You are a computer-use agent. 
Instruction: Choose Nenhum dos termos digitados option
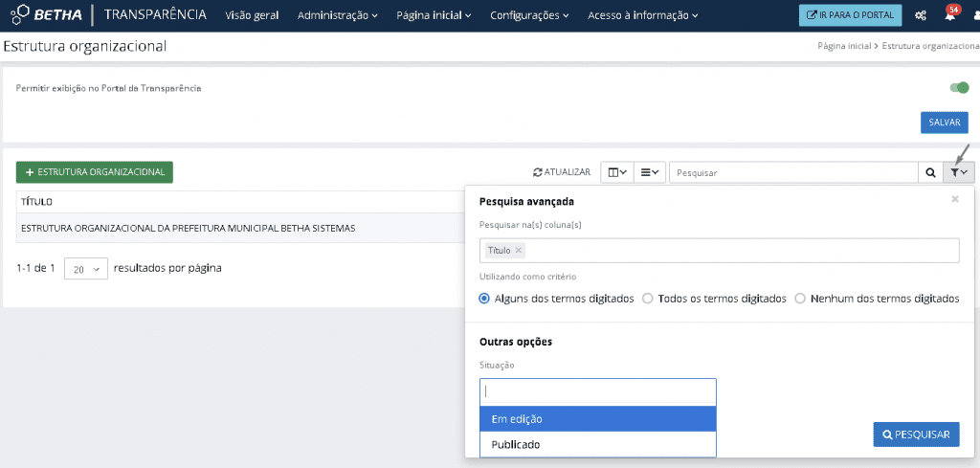[800, 299]
